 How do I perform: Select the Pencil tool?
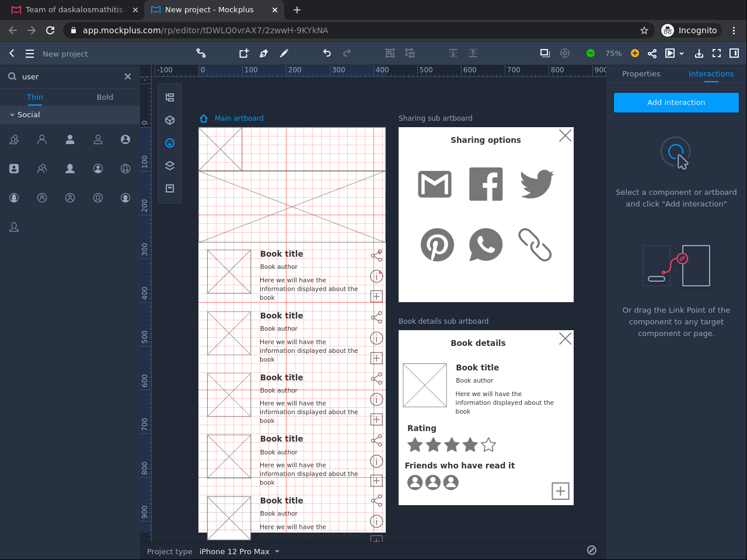tap(284, 53)
